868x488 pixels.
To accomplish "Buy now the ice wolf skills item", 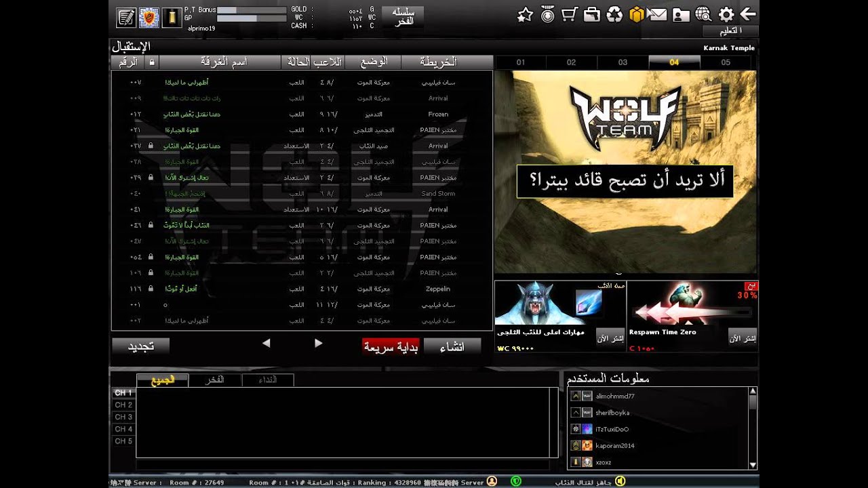I will (x=610, y=338).
